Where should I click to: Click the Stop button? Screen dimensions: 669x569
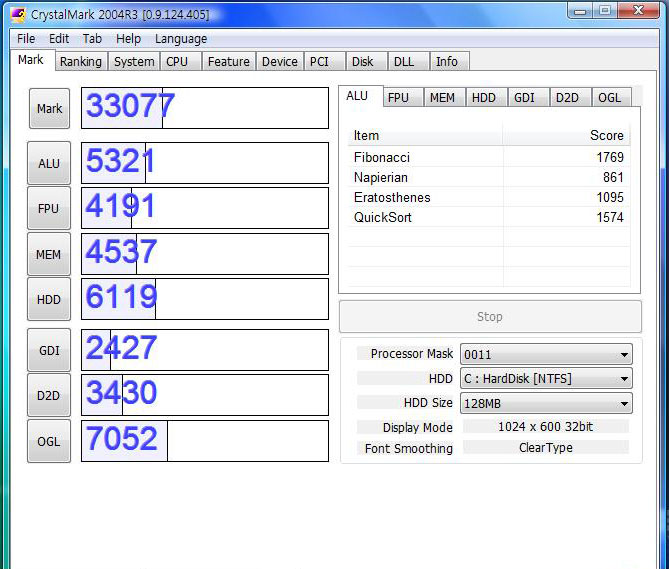[x=490, y=316]
